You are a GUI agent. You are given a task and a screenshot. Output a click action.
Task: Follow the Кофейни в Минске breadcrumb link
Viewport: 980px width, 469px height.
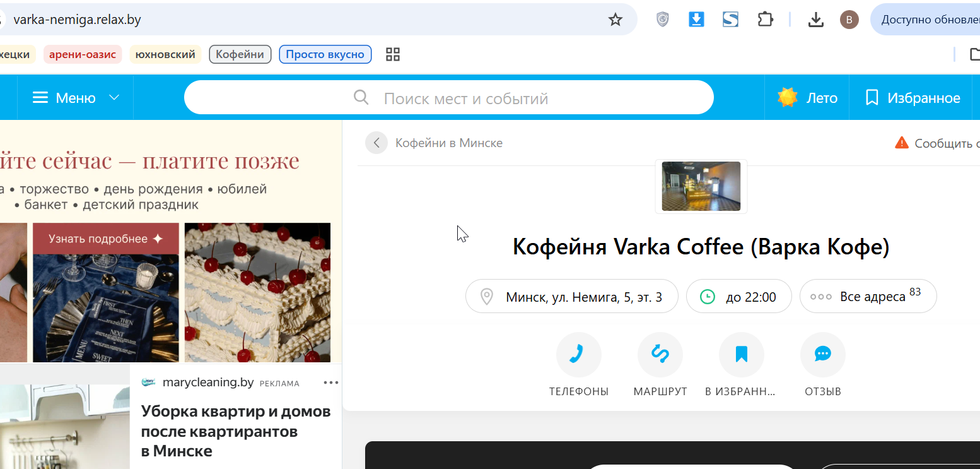[449, 143]
